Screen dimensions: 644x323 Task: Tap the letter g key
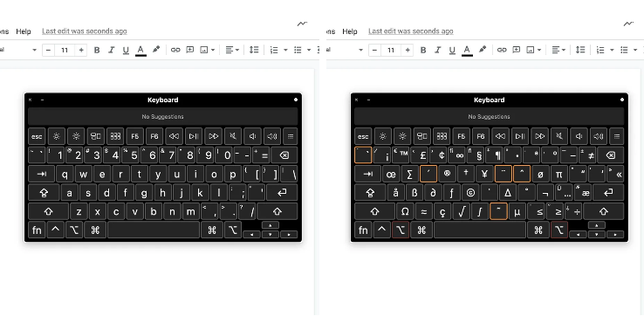pos(144,192)
